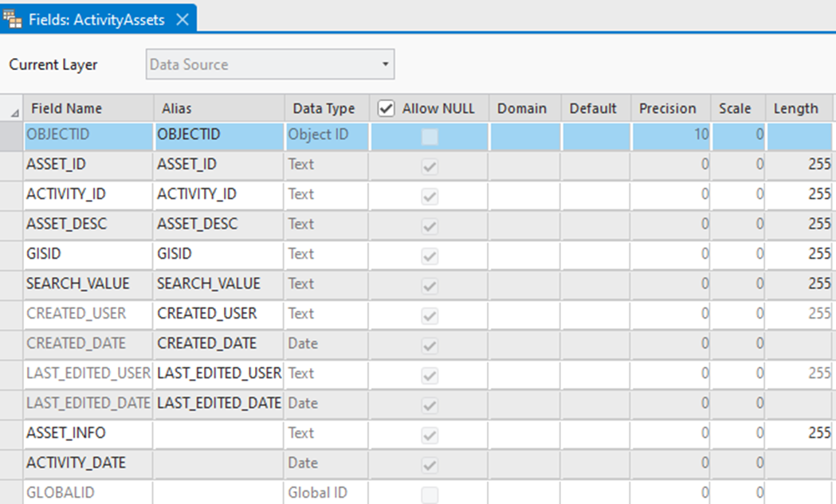Click the row header of ACTIVITY_ID

(x=11, y=196)
